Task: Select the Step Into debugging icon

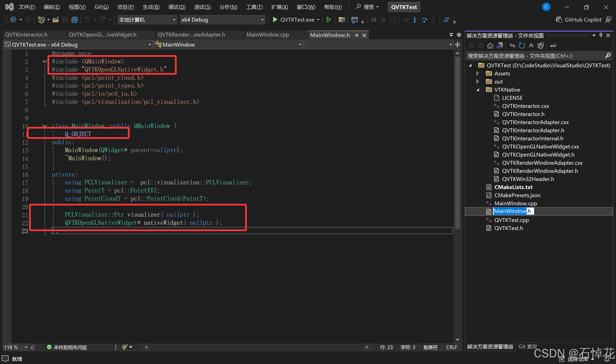Action: 415,20
